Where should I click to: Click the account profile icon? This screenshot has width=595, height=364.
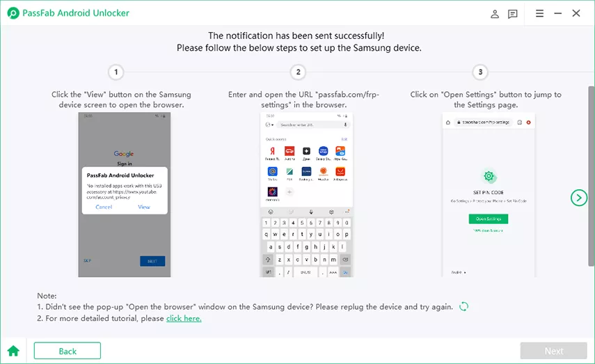click(495, 13)
